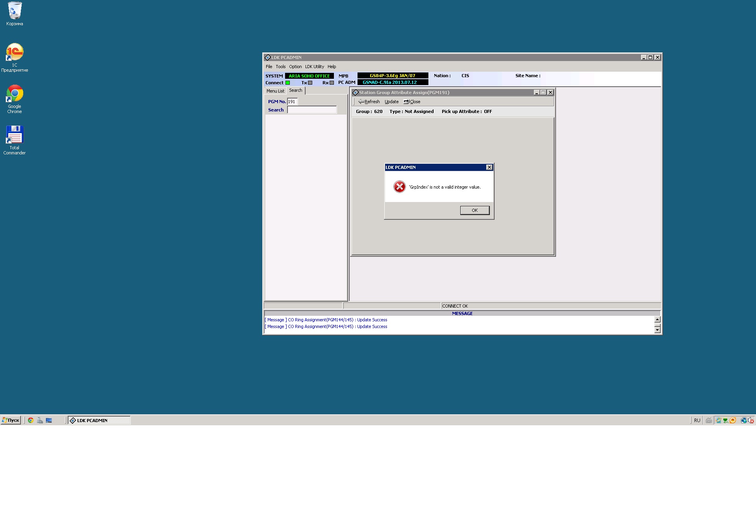Select the Search tab
756x532 pixels.
pos(295,91)
